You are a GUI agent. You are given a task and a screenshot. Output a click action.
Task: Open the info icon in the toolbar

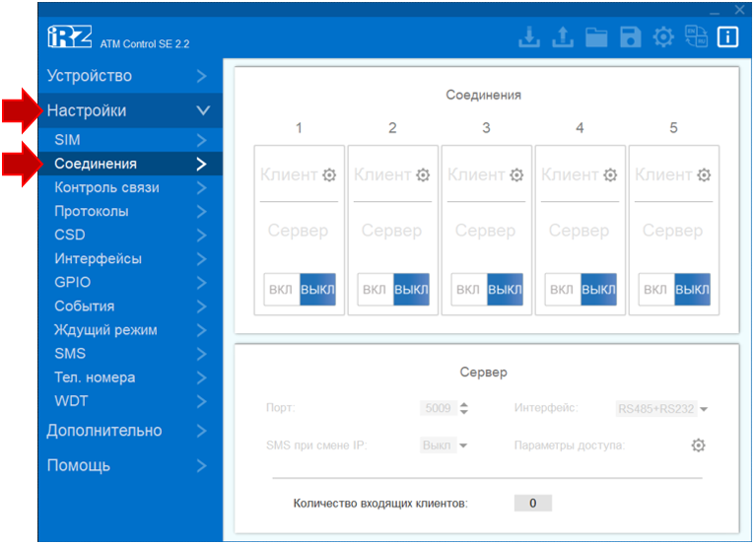point(727,37)
